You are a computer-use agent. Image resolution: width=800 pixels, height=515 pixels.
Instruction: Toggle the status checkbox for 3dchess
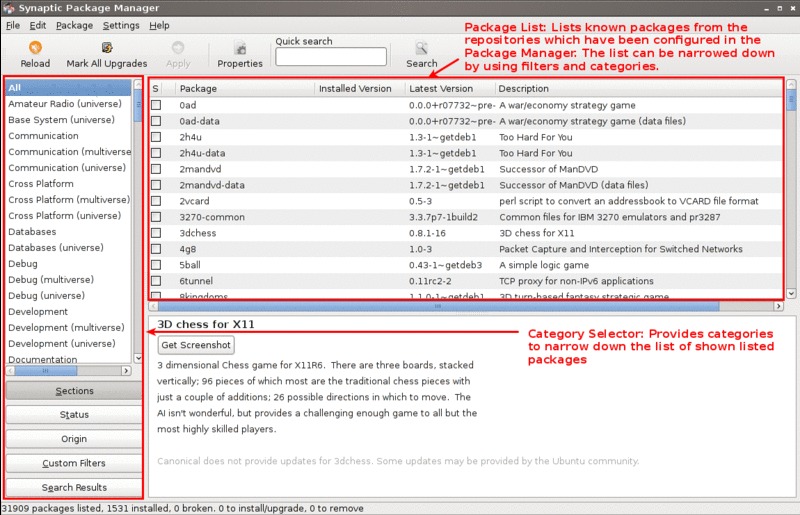pyautogui.click(x=156, y=233)
